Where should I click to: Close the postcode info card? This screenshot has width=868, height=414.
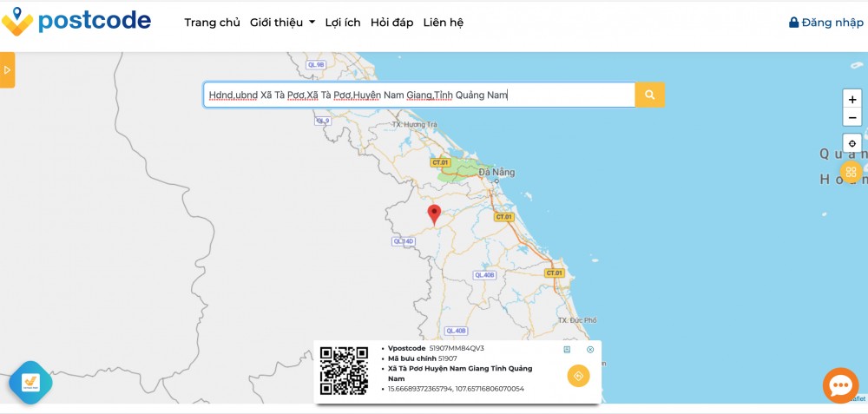[590, 350]
